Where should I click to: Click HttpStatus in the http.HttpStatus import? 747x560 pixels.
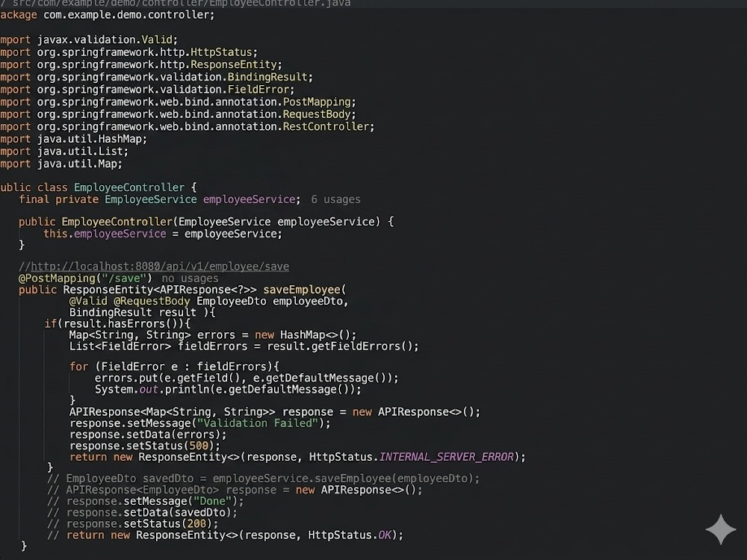click(221, 52)
